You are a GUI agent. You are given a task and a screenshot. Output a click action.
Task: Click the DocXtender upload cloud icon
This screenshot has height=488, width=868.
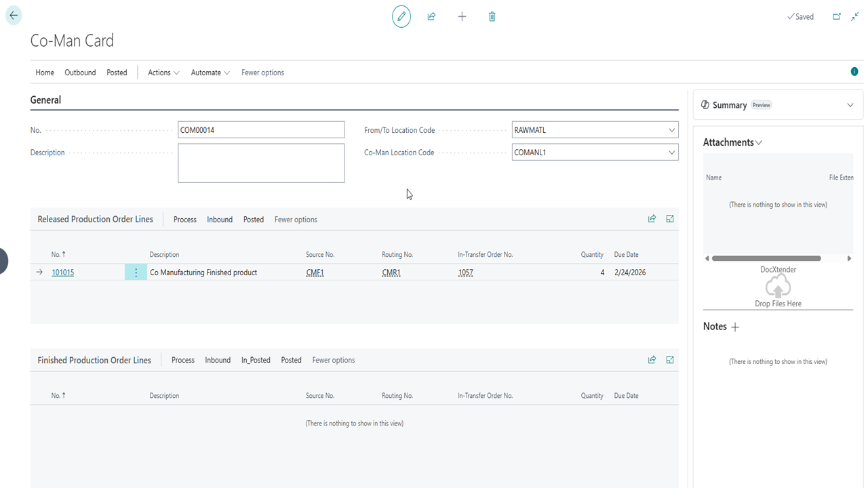tap(778, 288)
